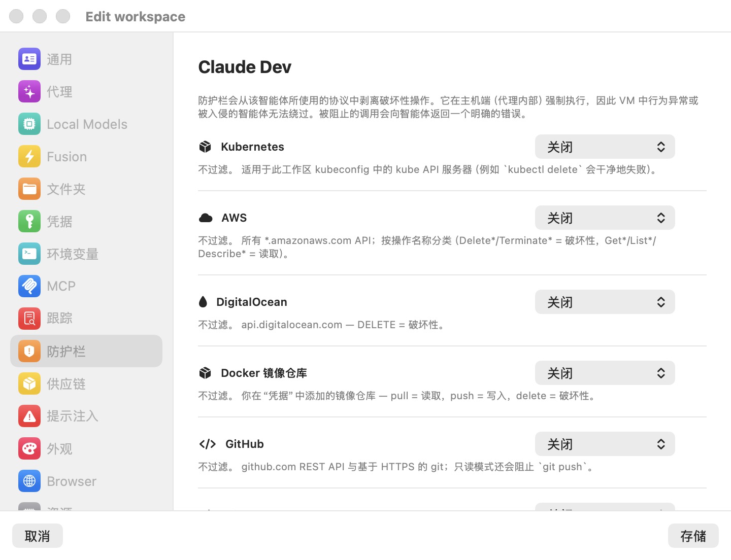Expand the AWS guardrail mode dropdown

click(605, 218)
